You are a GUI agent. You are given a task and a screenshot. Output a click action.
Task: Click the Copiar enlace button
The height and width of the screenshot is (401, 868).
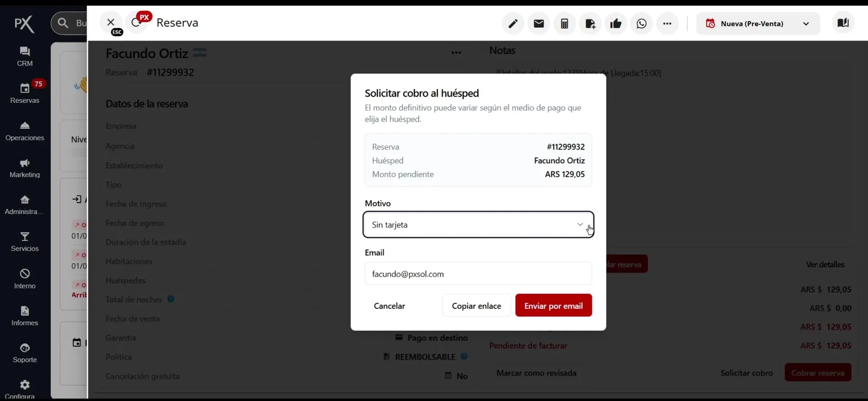click(476, 306)
